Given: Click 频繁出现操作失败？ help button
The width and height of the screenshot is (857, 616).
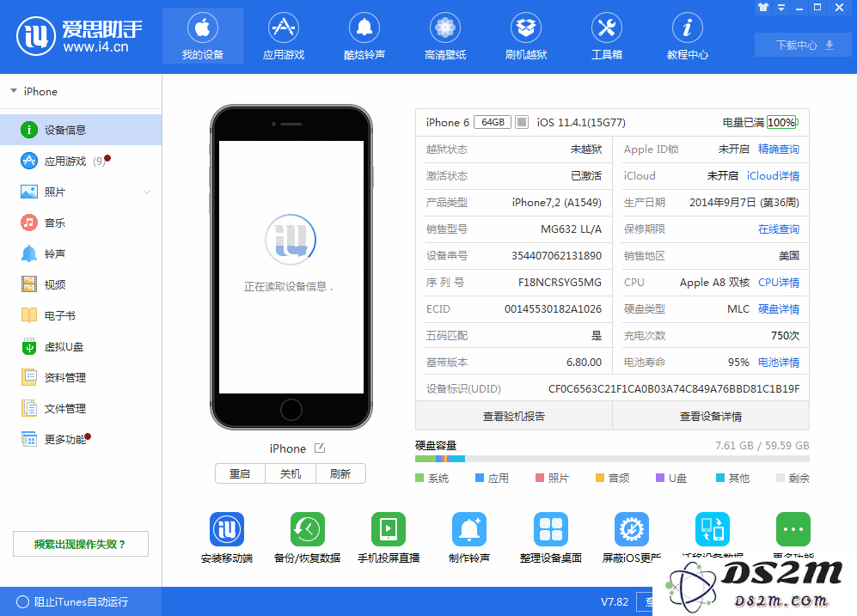Looking at the screenshot, I should pyautogui.click(x=80, y=544).
